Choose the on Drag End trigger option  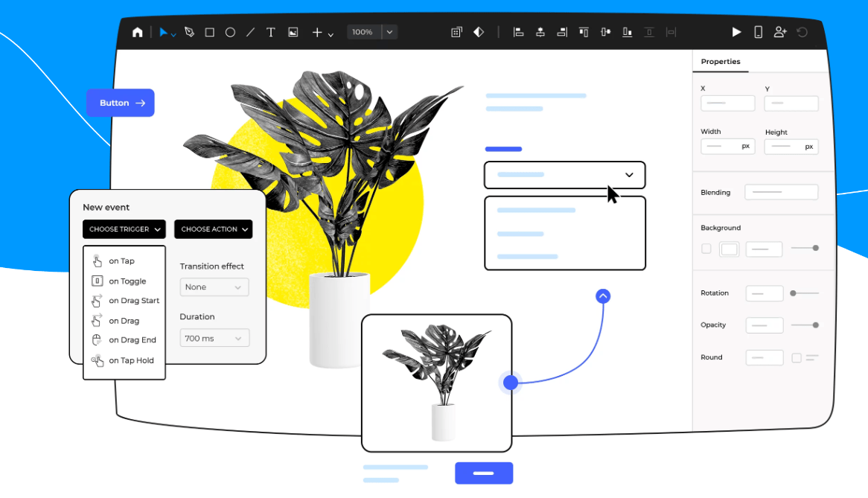click(x=132, y=340)
